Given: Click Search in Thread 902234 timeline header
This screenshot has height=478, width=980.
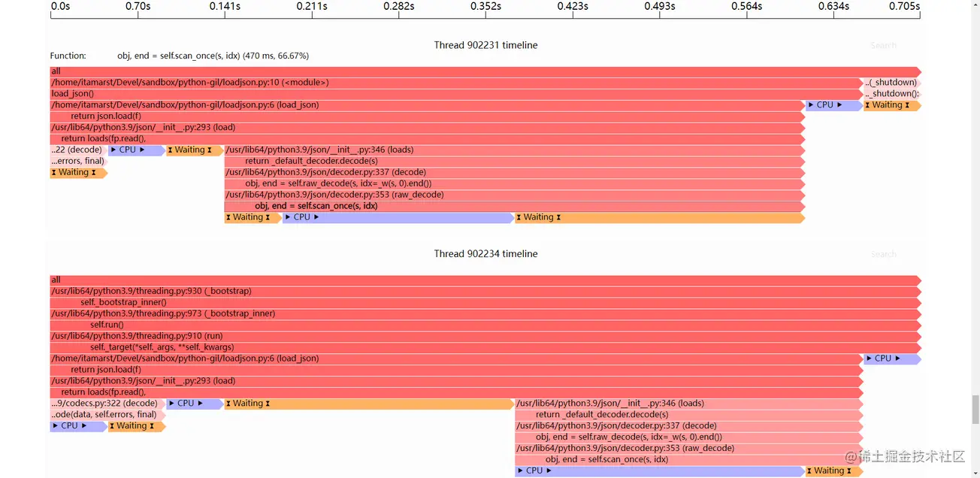Looking at the screenshot, I should (883, 255).
